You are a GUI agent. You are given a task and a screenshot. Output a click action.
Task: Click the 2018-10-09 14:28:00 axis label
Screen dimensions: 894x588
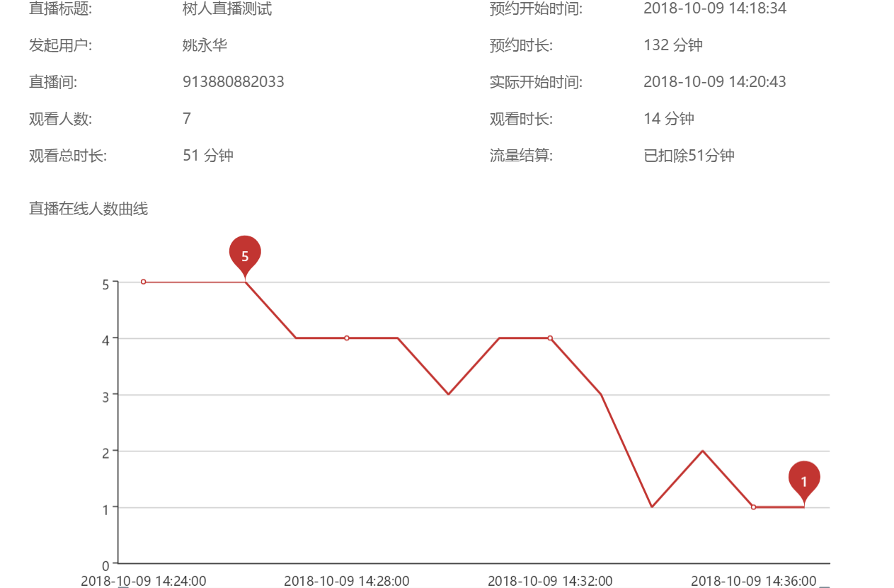[347, 581]
